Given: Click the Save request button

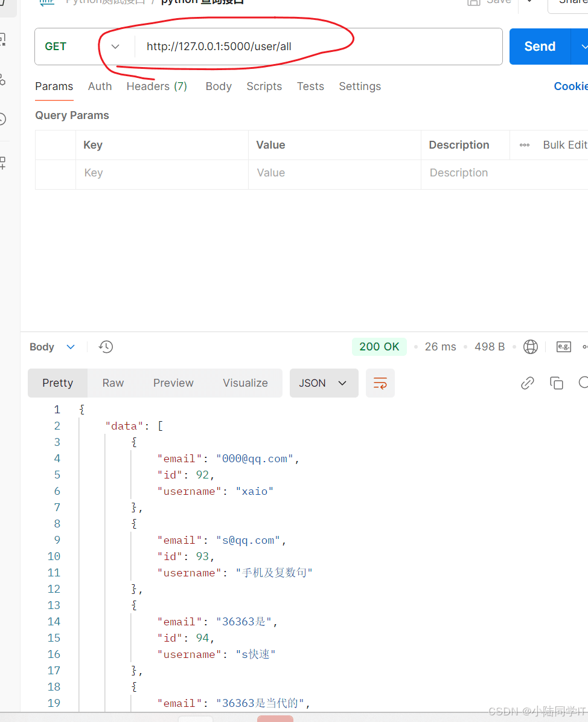Looking at the screenshot, I should [x=489, y=2].
